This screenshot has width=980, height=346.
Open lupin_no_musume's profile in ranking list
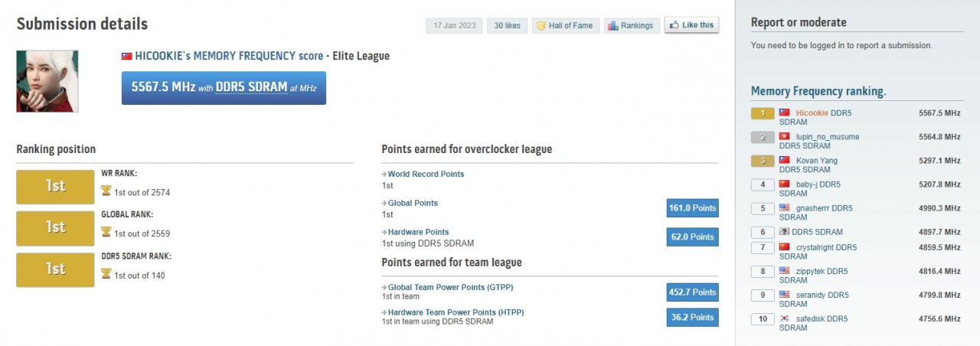(828, 137)
